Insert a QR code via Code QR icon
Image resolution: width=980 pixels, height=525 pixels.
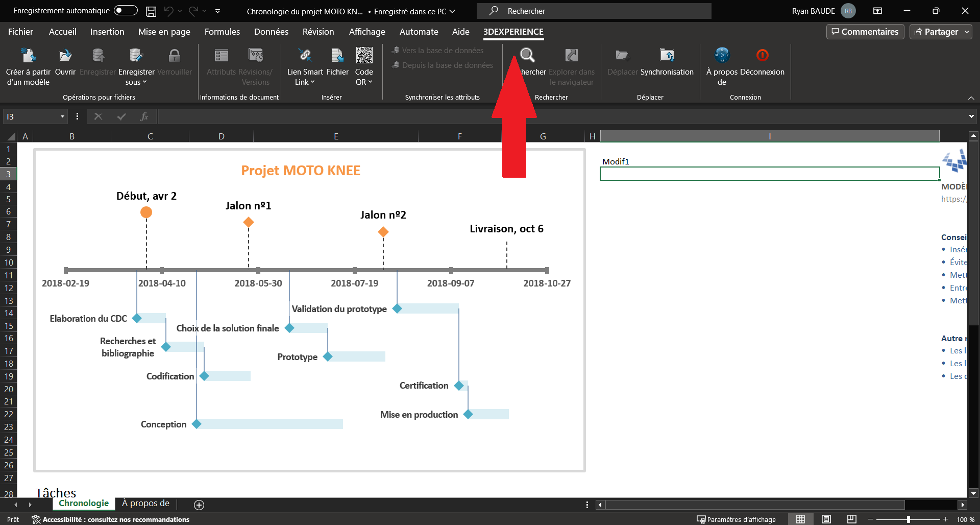click(x=364, y=56)
